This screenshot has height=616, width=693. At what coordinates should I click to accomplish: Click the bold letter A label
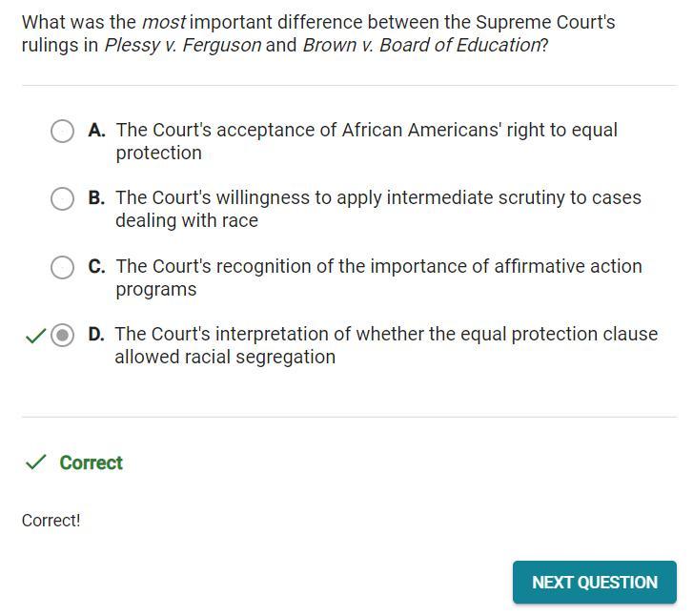click(96, 130)
